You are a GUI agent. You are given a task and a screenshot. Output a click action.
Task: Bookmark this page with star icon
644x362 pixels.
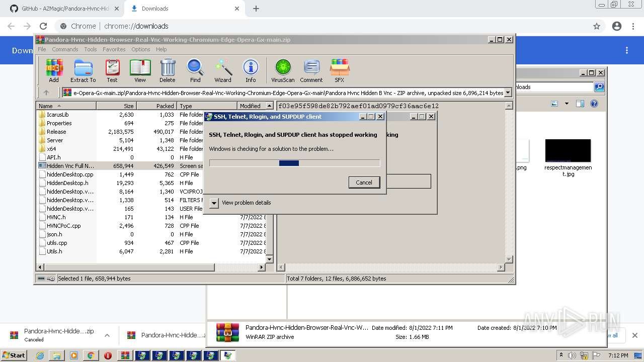pyautogui.click(x=597, y=26)
